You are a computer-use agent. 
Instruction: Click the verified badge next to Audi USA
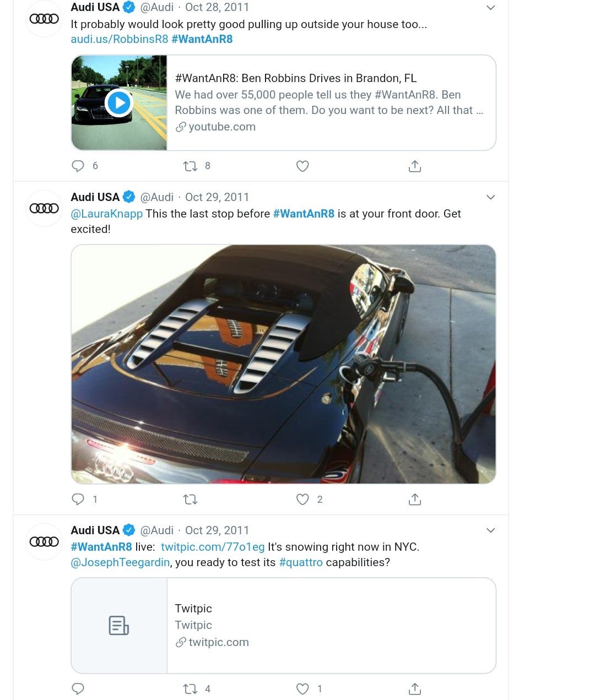[128, 7]
